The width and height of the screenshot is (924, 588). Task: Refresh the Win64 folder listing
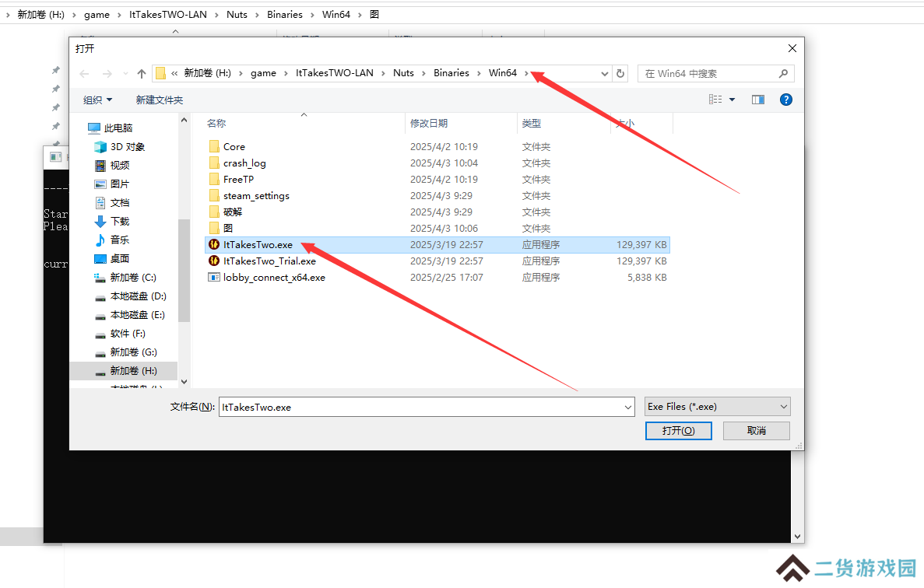(620, 74)
